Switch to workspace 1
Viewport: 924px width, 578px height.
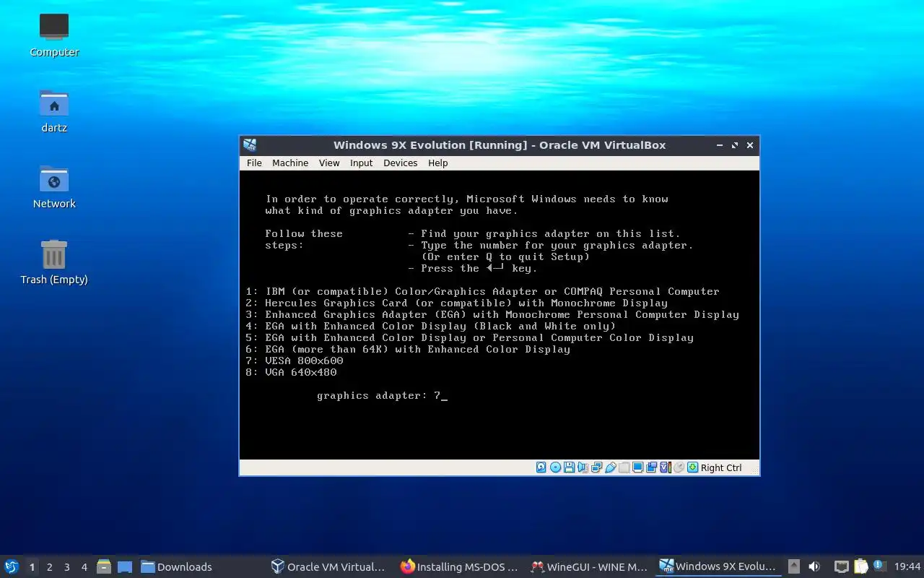coord(32,567)
